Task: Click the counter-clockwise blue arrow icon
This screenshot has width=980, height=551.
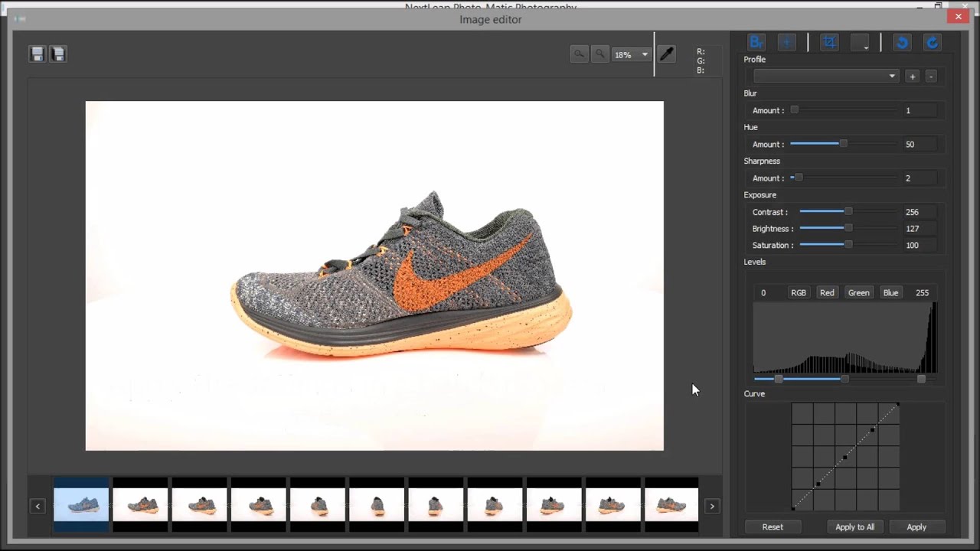Action: click(x=902, y=42)
